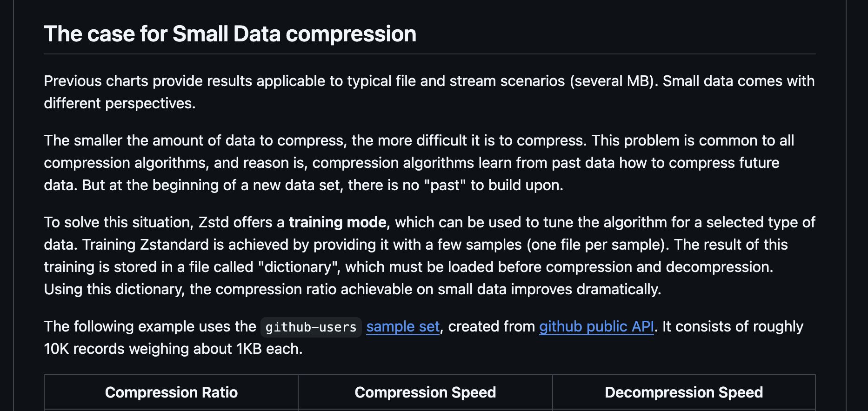Follow the "github public API" link
This screenshot has height=411, width=868.
pos(596,326)
